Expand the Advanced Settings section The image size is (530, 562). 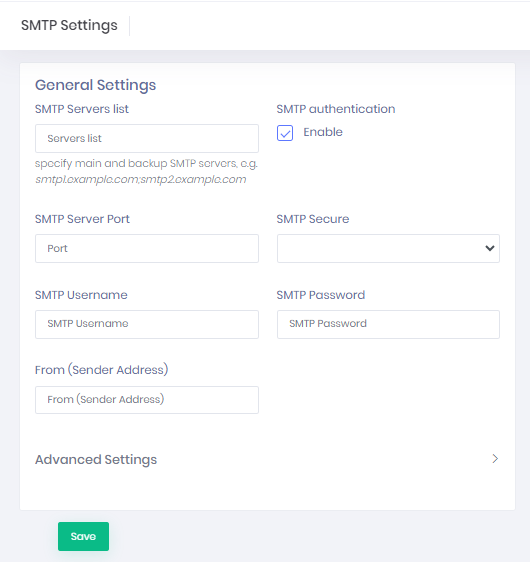click(267, 459)
